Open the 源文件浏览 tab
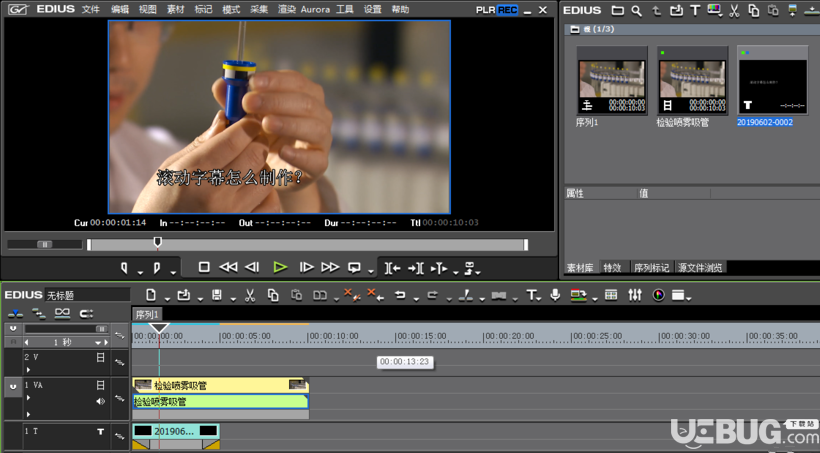Viewport: 820px width, 453px height. pos(700,267)
